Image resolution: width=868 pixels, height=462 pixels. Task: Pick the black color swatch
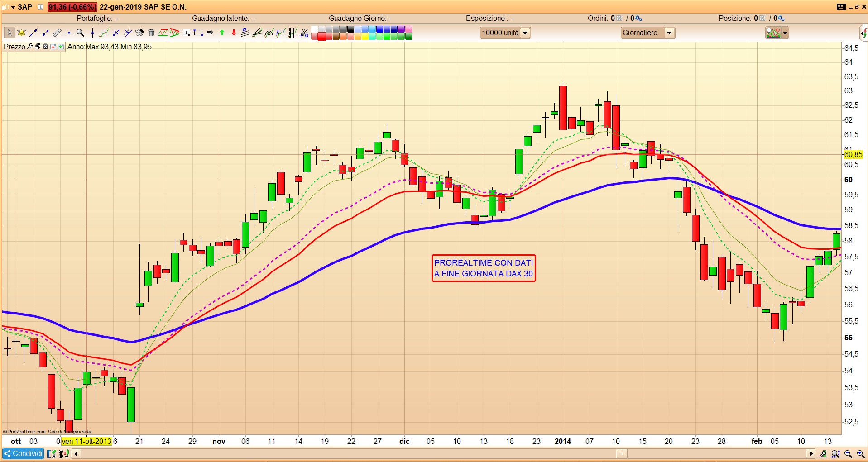click(350, 29)
